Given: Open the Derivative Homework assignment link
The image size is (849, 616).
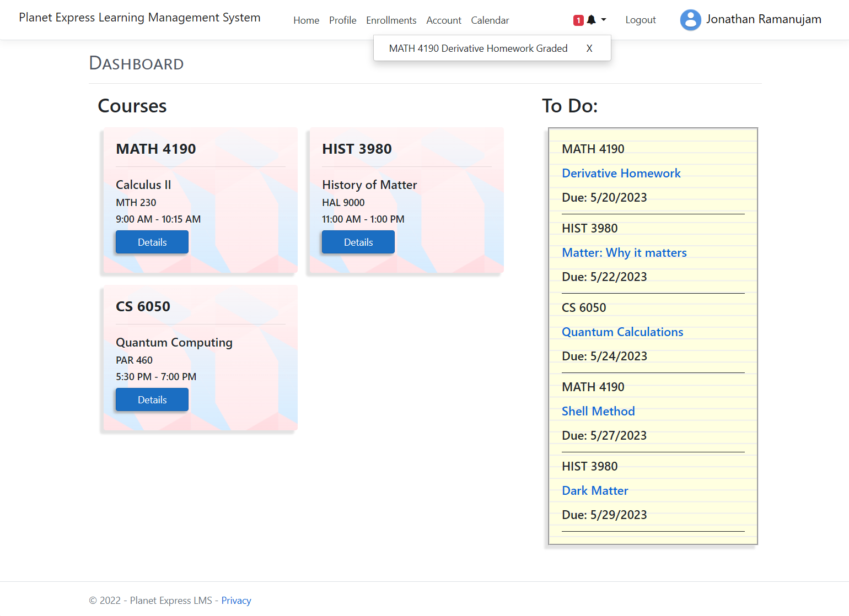Looking at the screenshot, I should [621, 173].
